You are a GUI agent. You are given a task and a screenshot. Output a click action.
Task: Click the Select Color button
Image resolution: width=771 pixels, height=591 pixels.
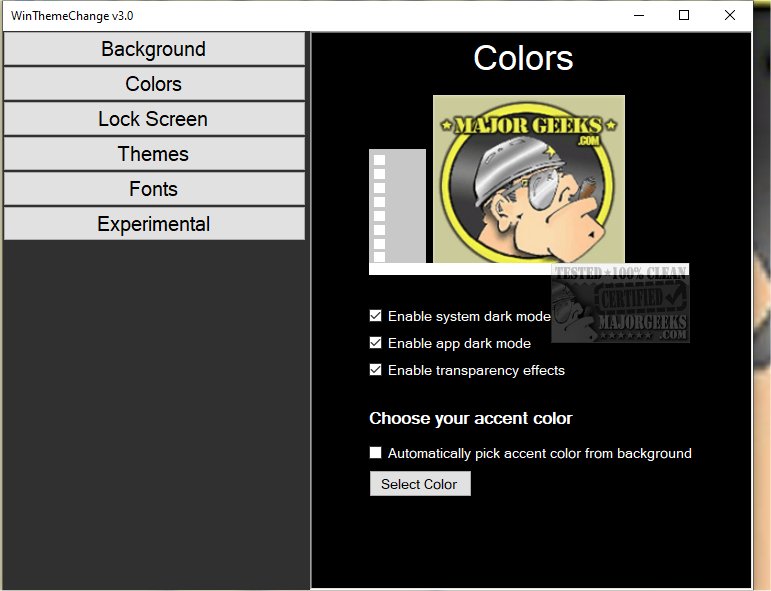(x=420, y=484)
